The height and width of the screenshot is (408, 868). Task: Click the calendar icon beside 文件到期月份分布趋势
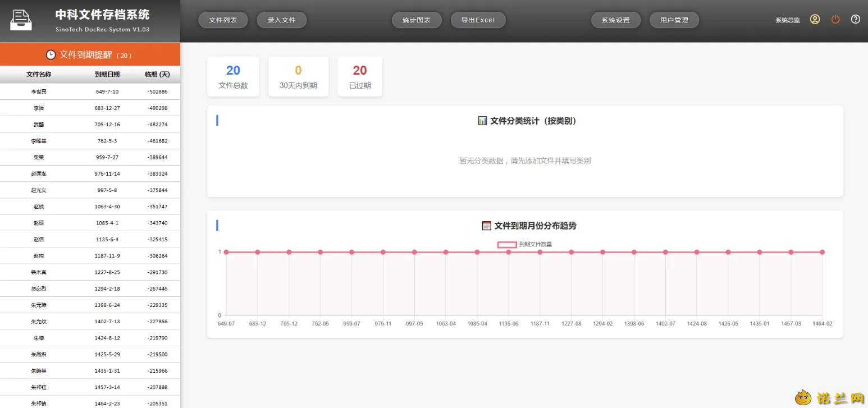487,226
